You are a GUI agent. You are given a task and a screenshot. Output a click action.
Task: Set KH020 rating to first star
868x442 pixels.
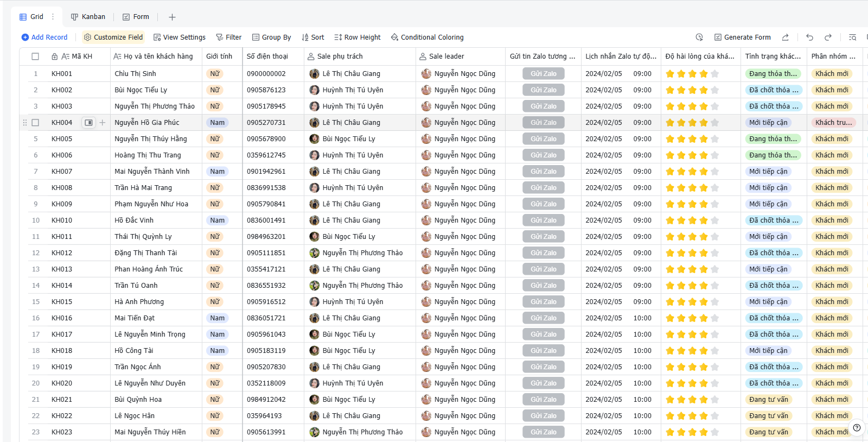tap(670, 383)
